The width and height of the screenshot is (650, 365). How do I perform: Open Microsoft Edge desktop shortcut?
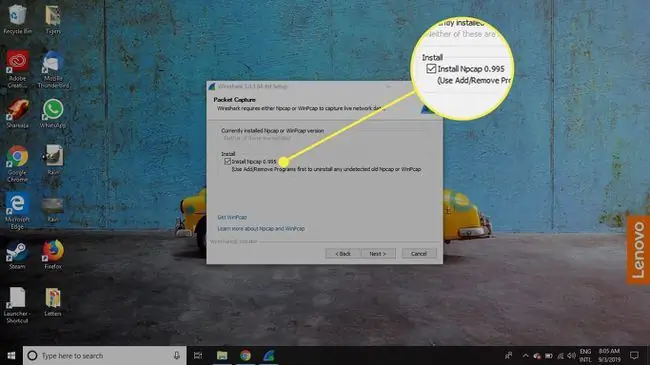[17, 211]
